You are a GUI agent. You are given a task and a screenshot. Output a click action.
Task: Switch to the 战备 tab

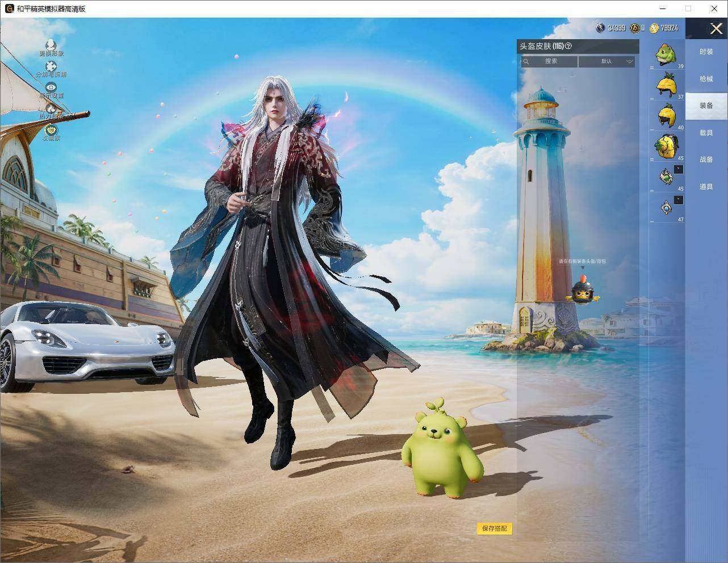[x=706, y=159]
